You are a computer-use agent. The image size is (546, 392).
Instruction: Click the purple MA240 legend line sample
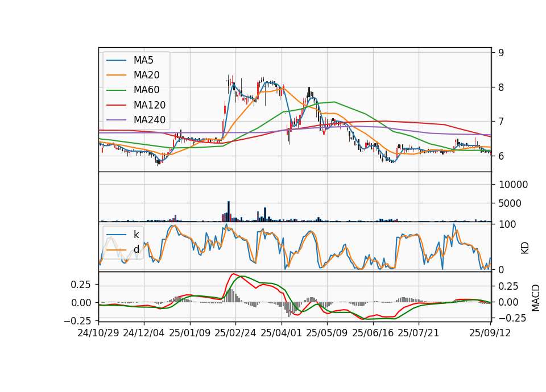click(116, 120)
